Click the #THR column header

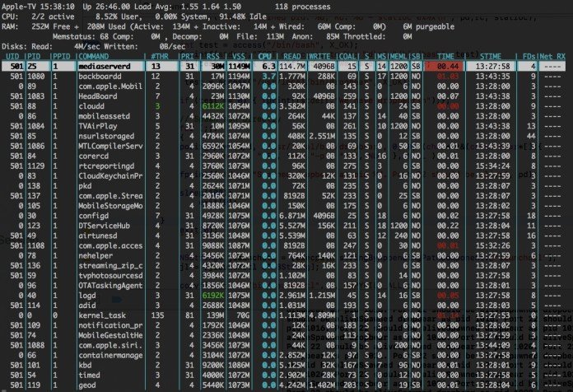pyautogui.click(x=160, y=56)
